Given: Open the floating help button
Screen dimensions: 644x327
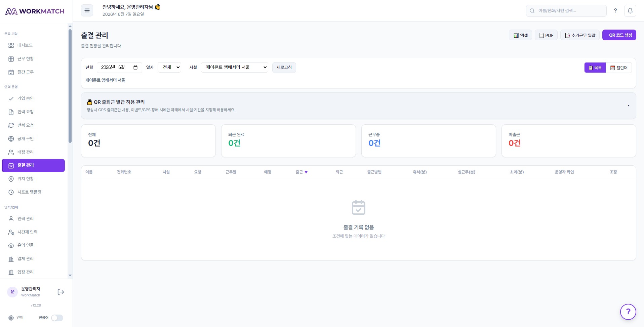Looking at the screenshot, I should pyautogui.click(x=628, y=312).
